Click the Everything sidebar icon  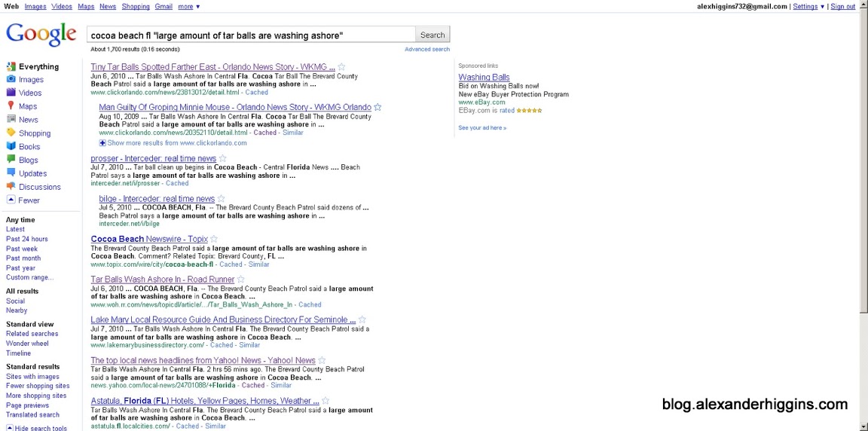11,66
